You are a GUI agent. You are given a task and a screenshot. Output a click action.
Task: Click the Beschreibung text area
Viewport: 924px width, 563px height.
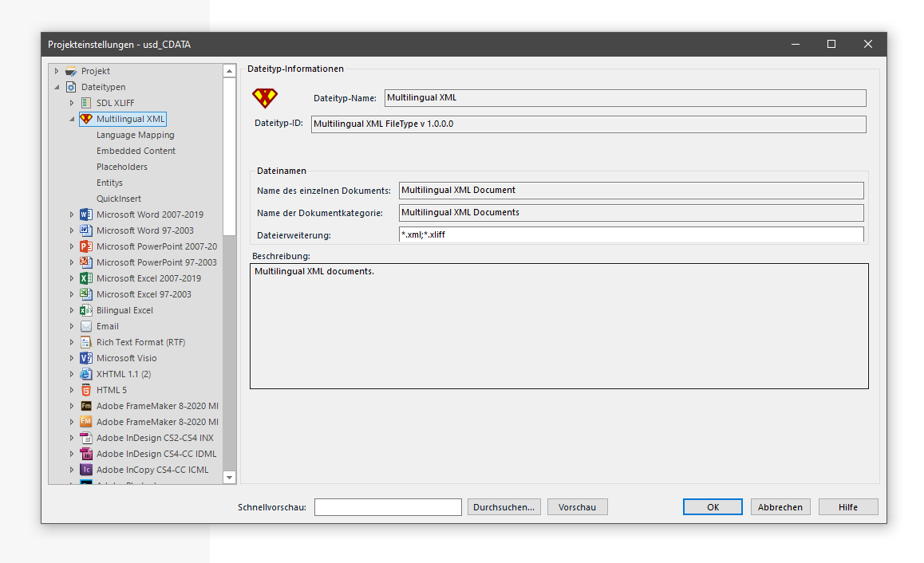point(559,326)
